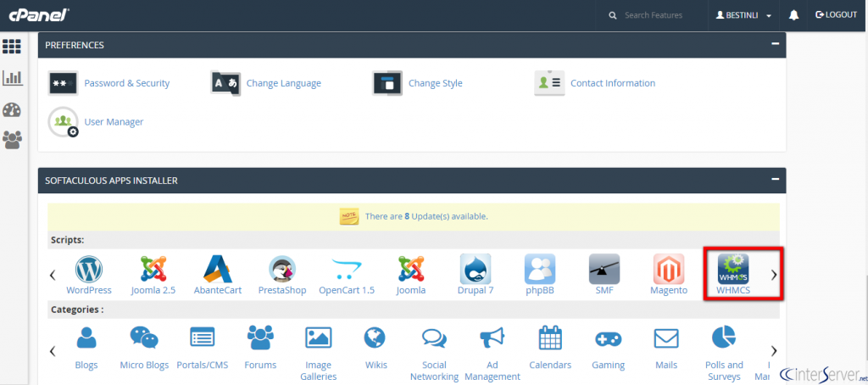Screen dimensions: 868x385
Task: Open the User Manager icon
Action: [63, 122]
